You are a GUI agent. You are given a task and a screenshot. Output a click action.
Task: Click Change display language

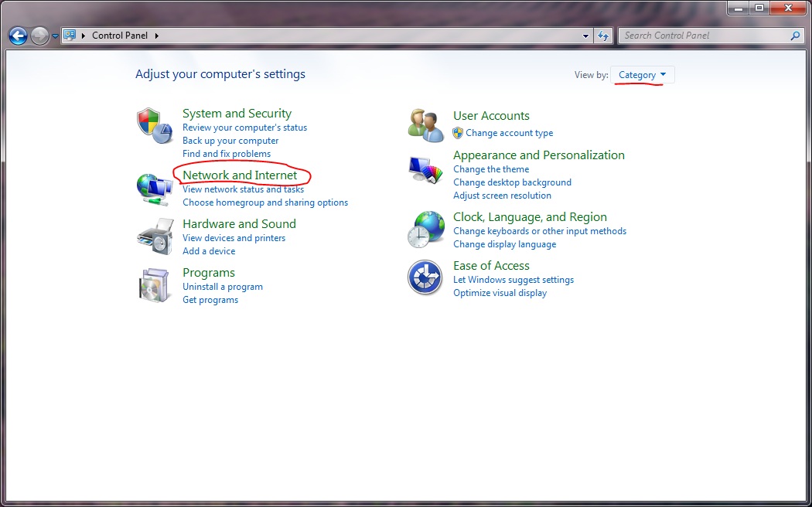pos(504,244)
